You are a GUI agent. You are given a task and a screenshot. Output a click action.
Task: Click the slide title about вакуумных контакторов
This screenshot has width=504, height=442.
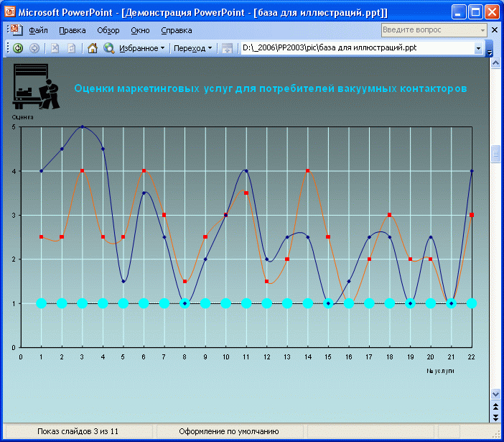coord(271,88)
